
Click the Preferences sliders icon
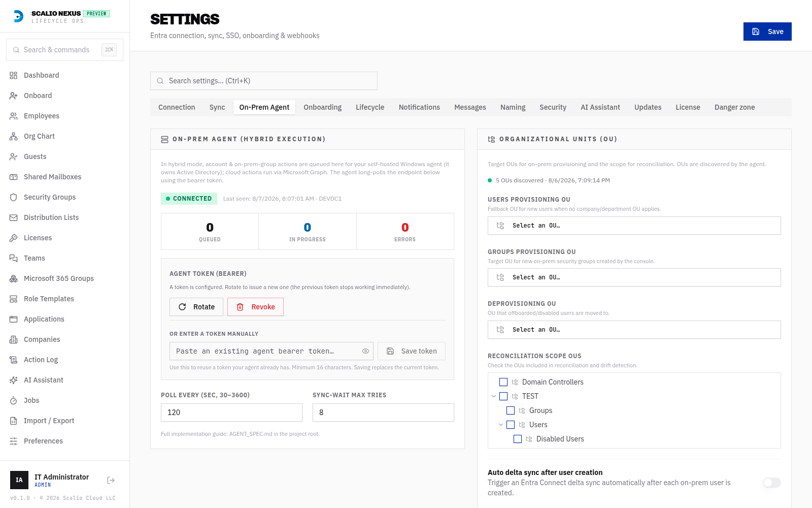point(14,441)
